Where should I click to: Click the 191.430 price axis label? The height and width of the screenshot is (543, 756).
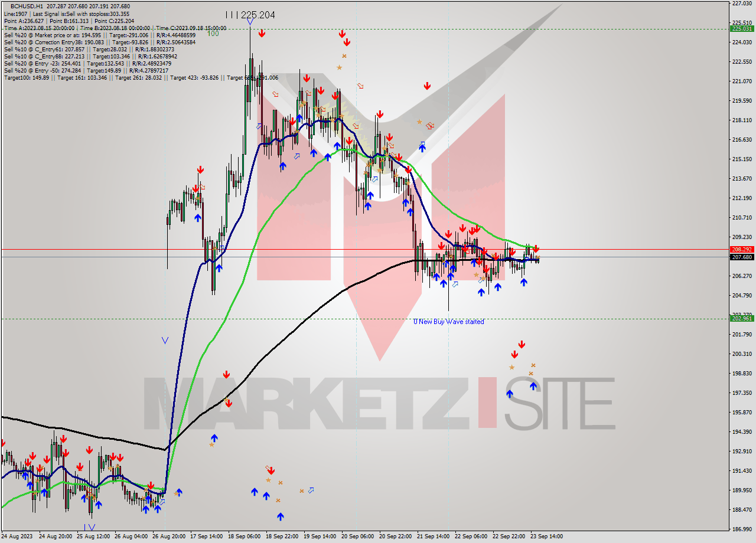pyautogui.click(x=742, y=471)
